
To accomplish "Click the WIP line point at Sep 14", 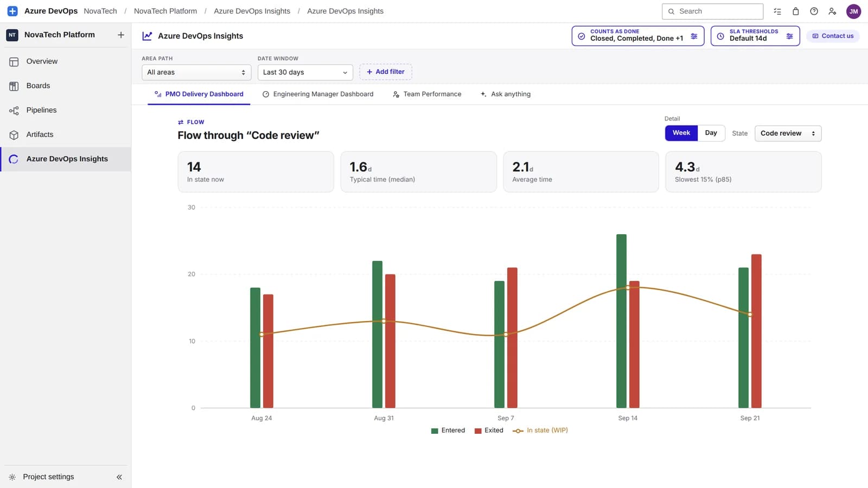I will pyautogui.click(x=628, y=288).
